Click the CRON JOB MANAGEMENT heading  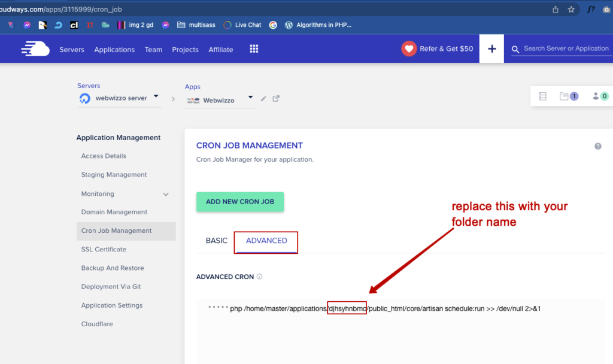point(250,145)
